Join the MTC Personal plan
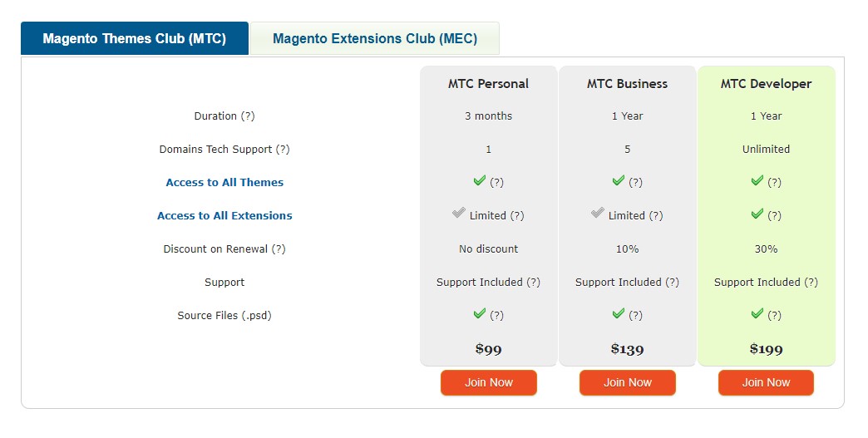 click(489, 382)
